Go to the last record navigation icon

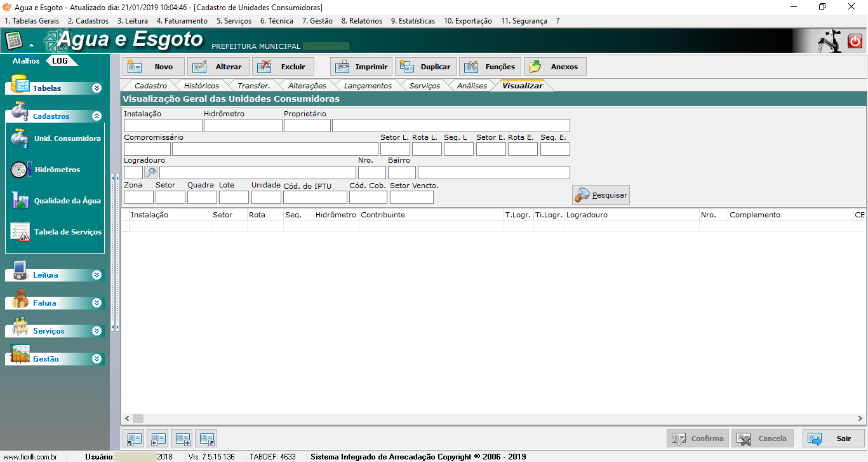click(x=206, y=438)
